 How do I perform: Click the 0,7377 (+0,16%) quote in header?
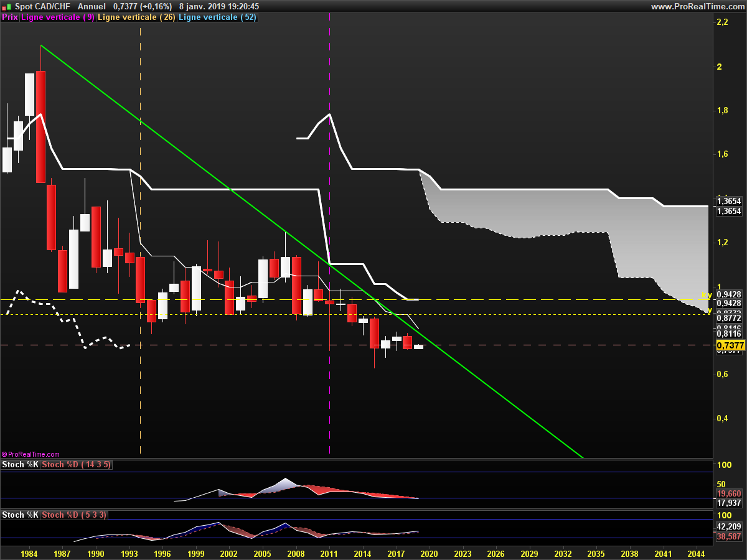coord(143,6)
